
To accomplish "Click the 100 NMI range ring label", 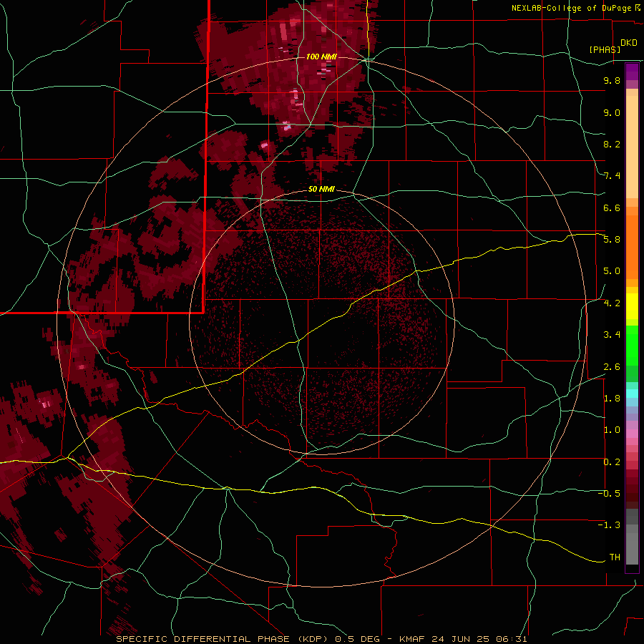I will click(x=321, y=57).
